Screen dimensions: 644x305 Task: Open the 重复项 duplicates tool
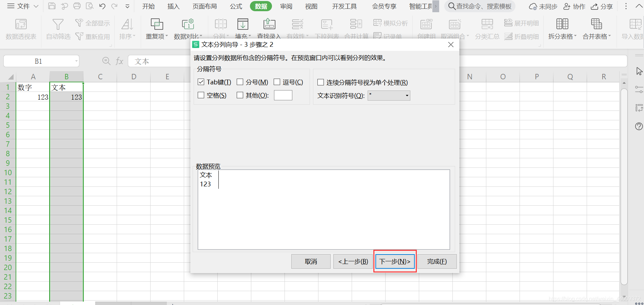coord(157,29)
